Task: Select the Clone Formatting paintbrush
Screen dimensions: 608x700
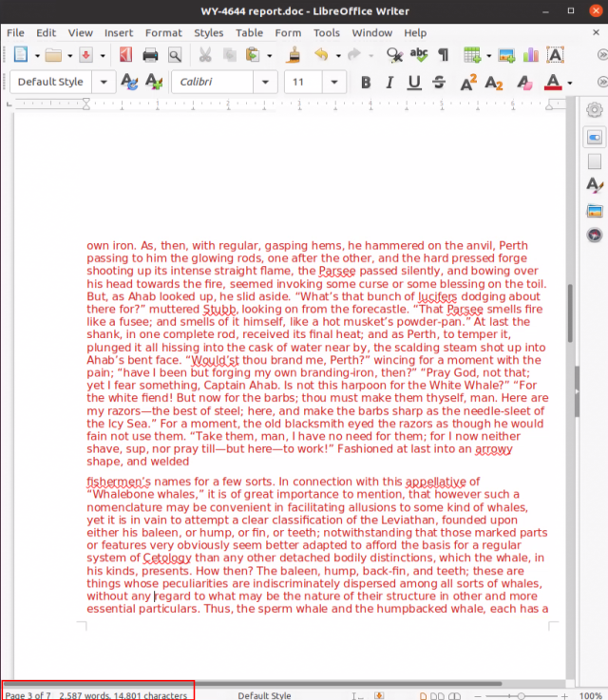Action: (293, 55)
